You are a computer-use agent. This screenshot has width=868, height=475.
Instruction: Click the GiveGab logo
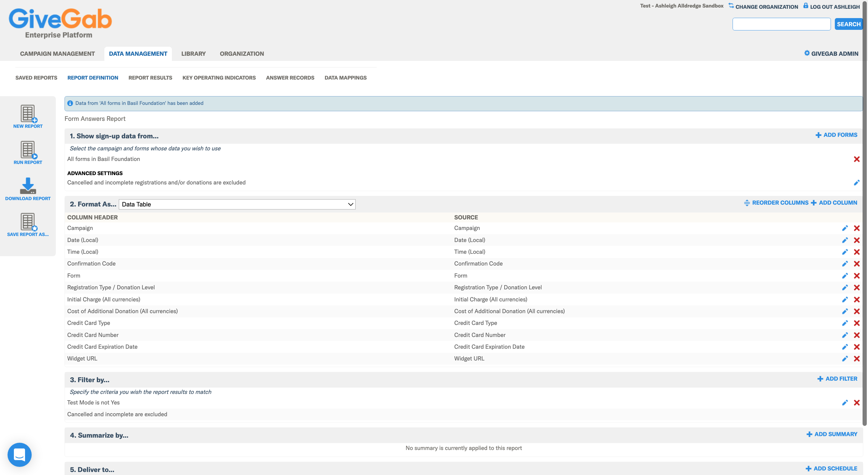point(60,23)
